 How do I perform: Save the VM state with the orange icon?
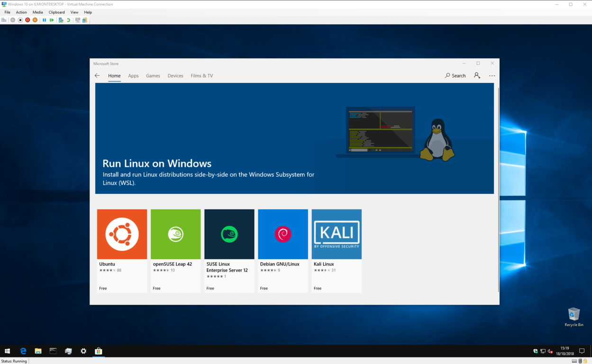35,20
